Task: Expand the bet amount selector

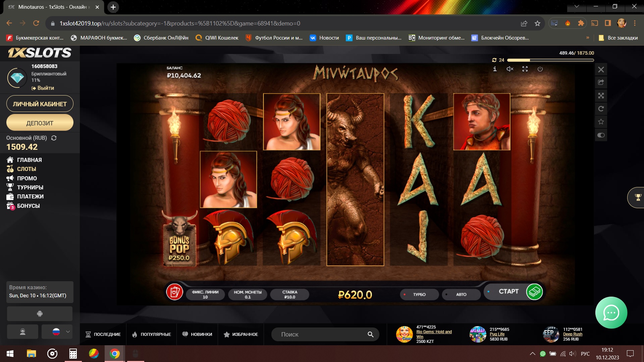Action: click(x=289, y=294)
